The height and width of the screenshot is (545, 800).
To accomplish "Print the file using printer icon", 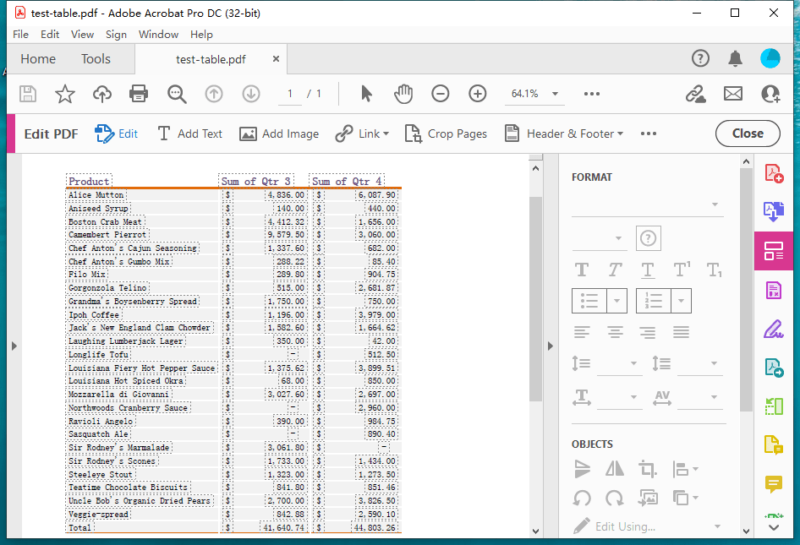I will click(x=139, y=94).
